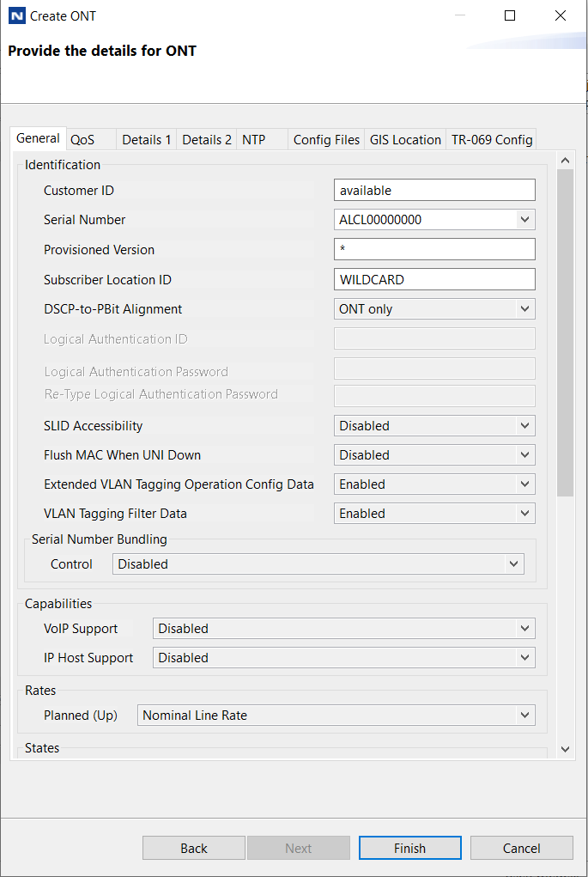Switch to the QoS tab
588x877 pixels.
point(91,140)
